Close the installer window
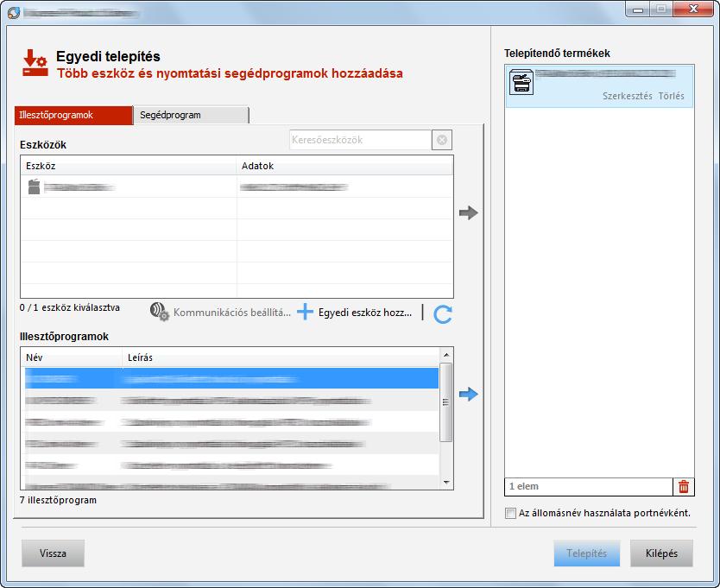This screenshot has height=588, width=720. click(x=693, y=9)
